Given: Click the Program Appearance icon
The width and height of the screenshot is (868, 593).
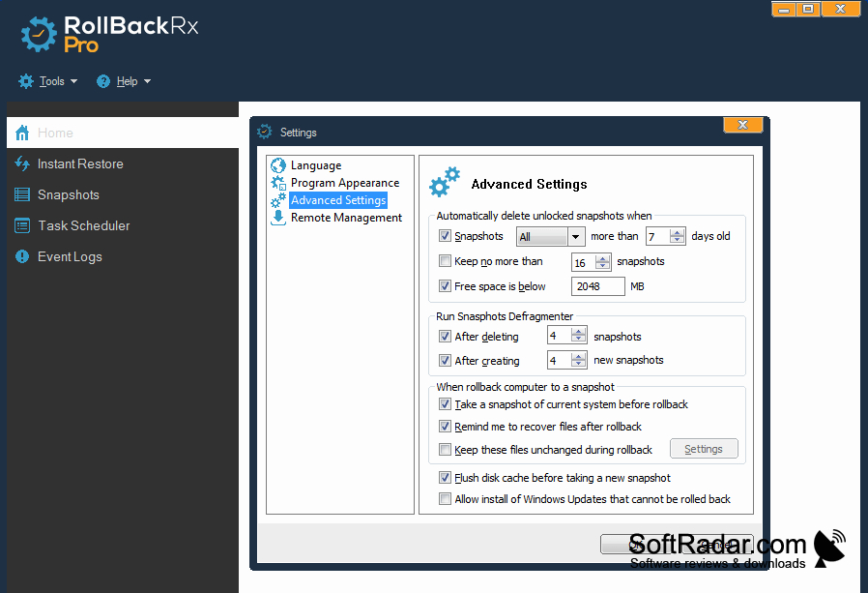Looking at the screenshot, I should pyautogui.click(x=277, y=182).
